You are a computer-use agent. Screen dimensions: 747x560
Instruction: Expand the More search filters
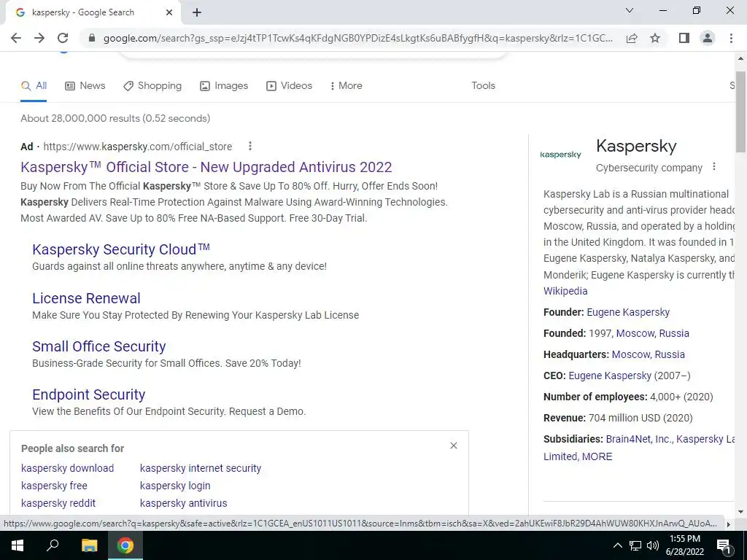point(346,86)
